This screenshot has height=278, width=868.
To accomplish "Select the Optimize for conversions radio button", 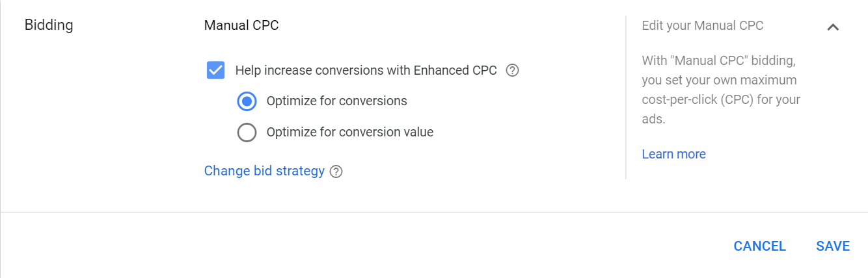I will tap(247, 101).
